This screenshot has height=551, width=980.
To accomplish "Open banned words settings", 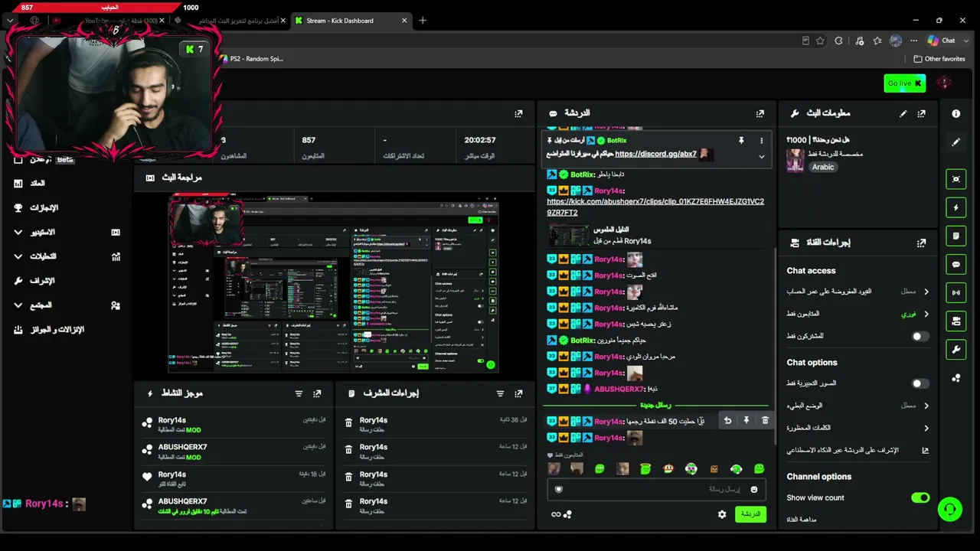I will (857, 428).
